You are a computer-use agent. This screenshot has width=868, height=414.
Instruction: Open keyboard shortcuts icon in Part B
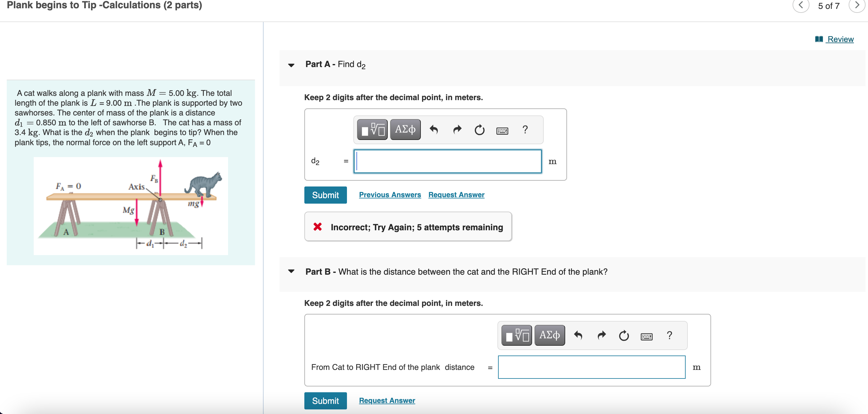coord(646,336)
